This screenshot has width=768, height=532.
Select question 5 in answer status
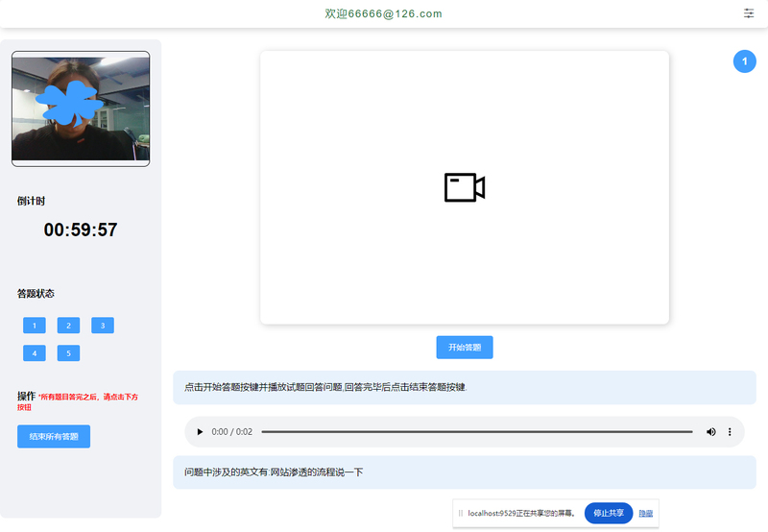coord(68,353)
